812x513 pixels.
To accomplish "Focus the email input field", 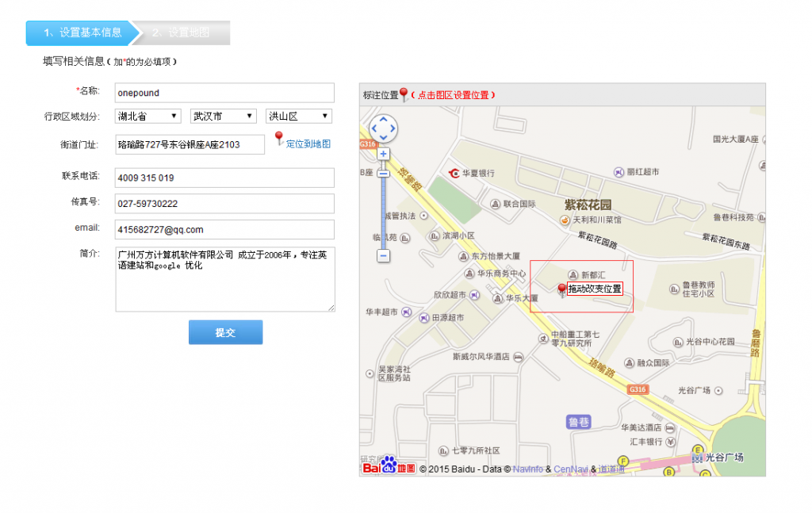I will click(x=224, y=229).
